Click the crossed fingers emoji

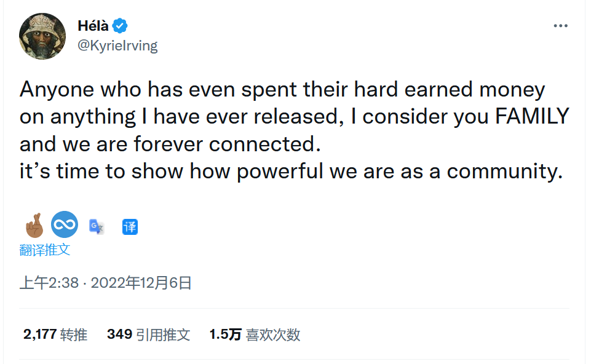pos(34,225)
